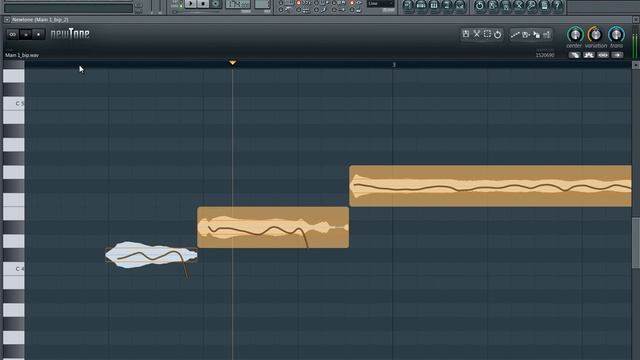Click the round icon left of the help icon
Screen dimensions: 640x360
(544, 5)
